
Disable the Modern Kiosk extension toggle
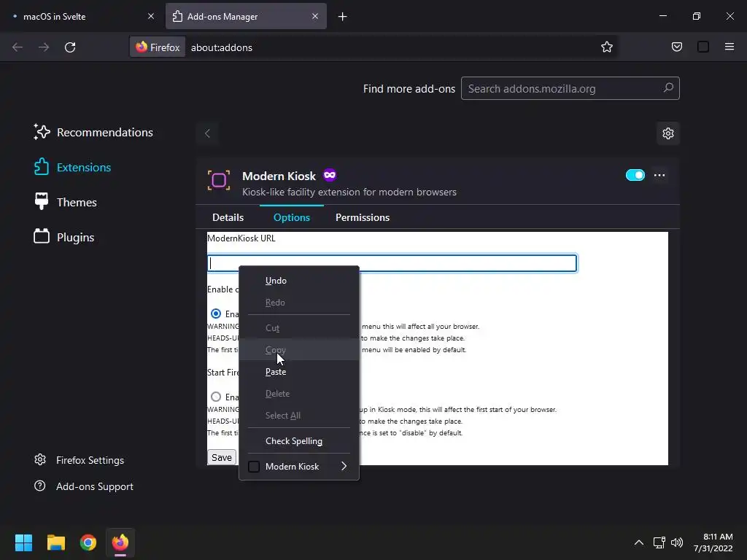click(635, 175)
